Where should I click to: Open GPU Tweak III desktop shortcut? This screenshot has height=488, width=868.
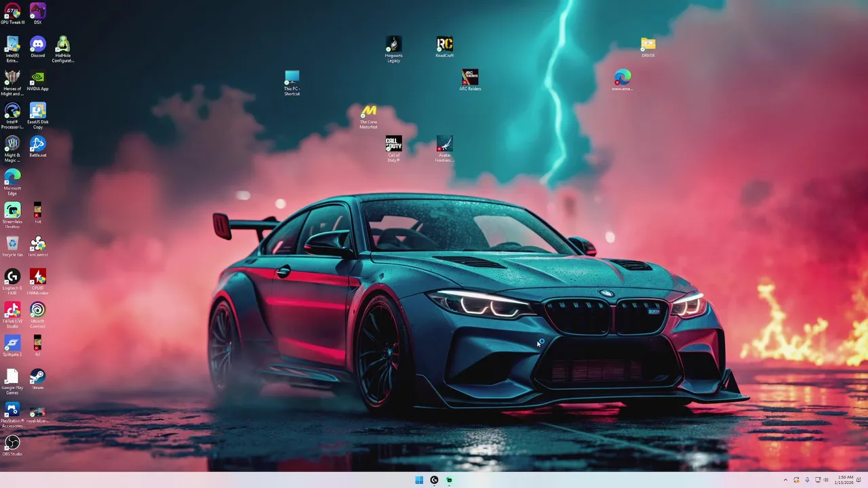click(12, 14)
